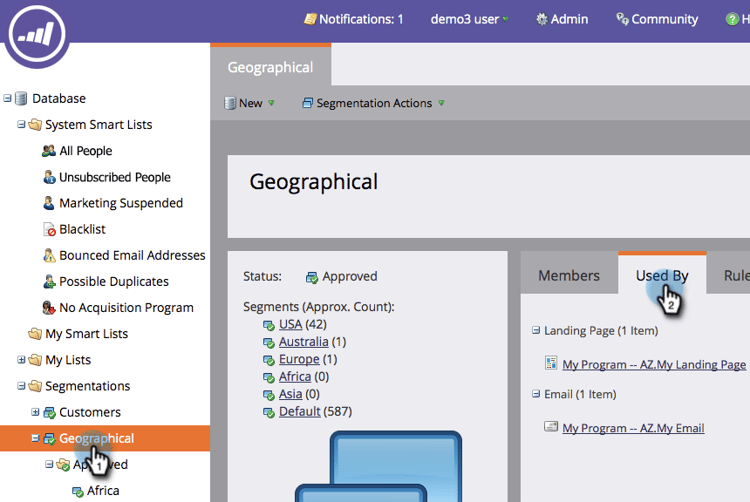Switch to the Members tab
750x502 pixels.
coord(569,276)
